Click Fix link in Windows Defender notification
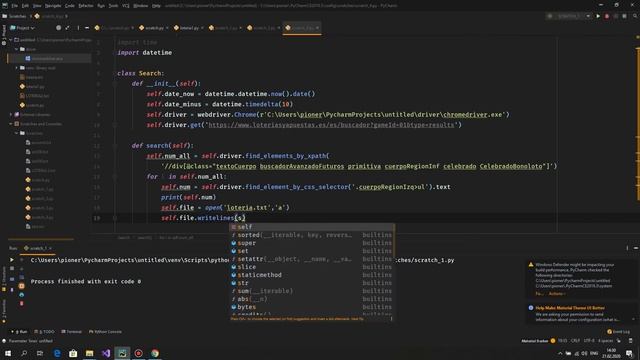This screenshot has width=640, height=360. (x=539, y=294)
